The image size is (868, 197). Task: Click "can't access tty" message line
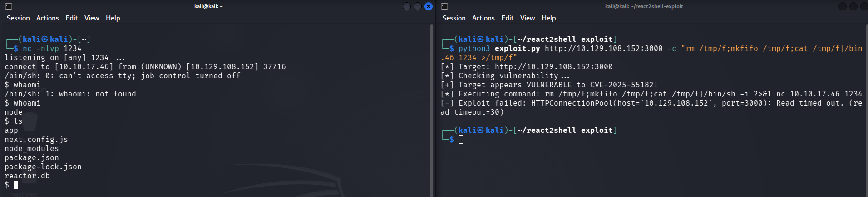pyautogui.click(x=123, y=76)
